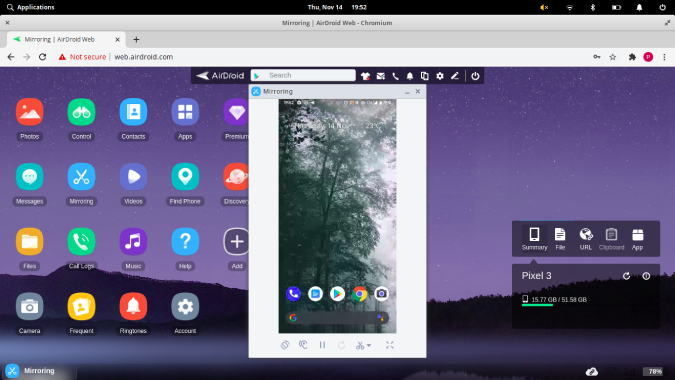Open Chromium extensions puzzle icon
Image resolution: width=675 pixels, height=380 pixels.
pos(632,57)
